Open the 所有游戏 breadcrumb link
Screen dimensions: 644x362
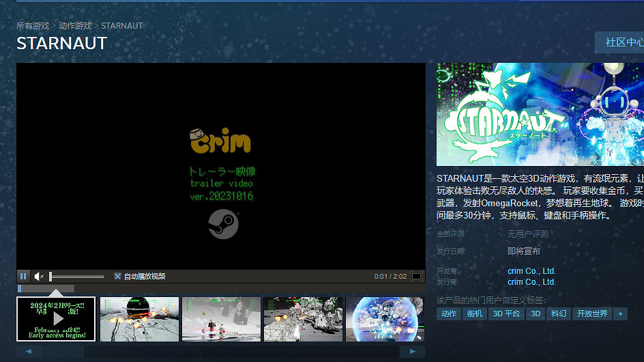[x=33, y=26]
